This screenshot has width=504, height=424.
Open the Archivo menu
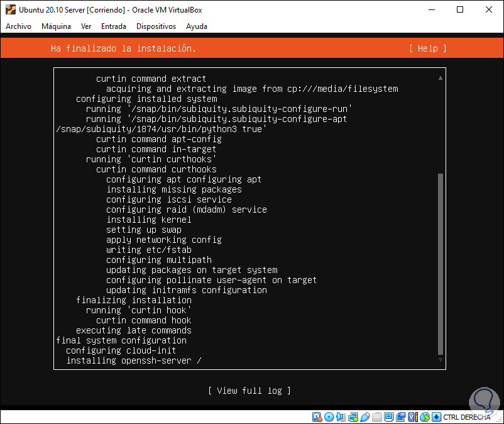(18, 26)
